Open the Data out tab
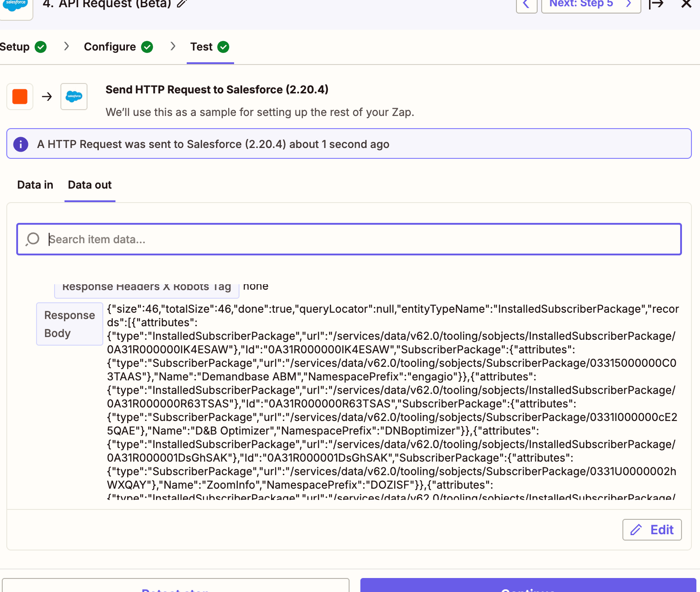This screenshot has width=700, height=592. pos(90,185)
